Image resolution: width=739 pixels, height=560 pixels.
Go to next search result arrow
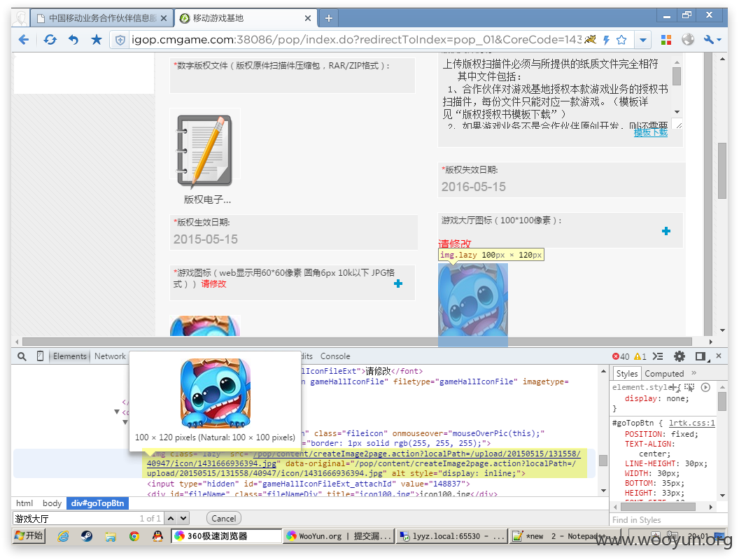coord(183,519)
